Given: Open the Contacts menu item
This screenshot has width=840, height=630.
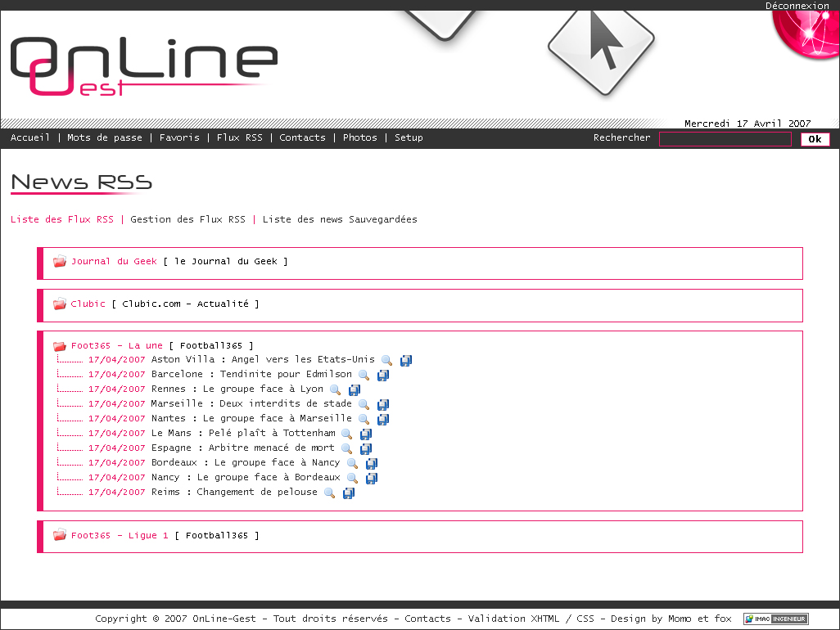Looking at the screenshot, I should click(x=302, y=137).
